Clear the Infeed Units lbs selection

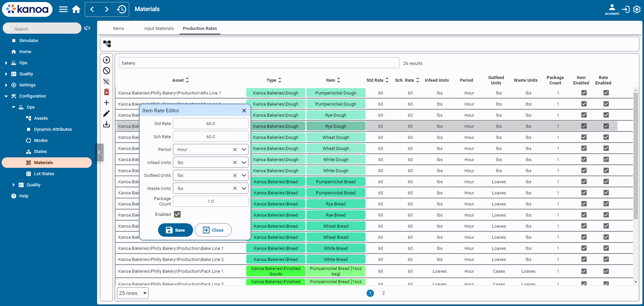[x=235, y=162]
